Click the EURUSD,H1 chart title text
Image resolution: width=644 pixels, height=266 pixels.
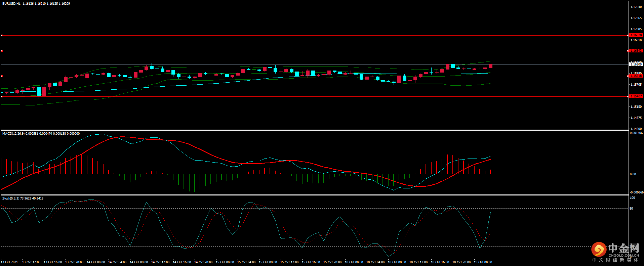(x=11, y=4)
